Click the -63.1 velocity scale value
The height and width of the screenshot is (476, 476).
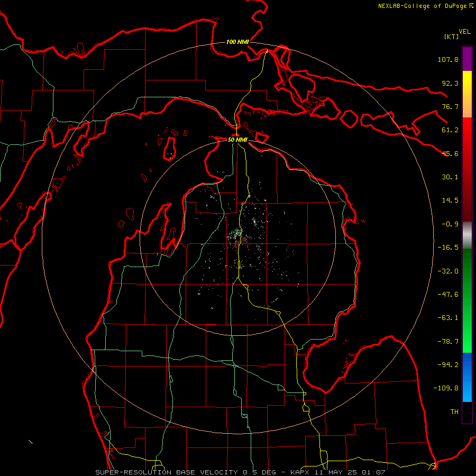pos(448,318)
